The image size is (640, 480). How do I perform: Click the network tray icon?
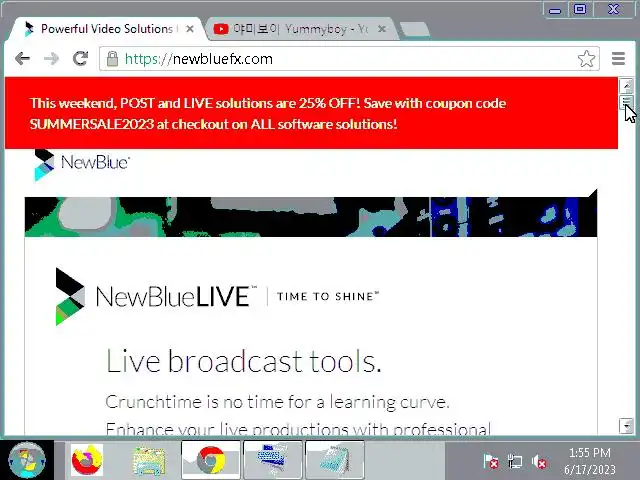point(515,462)
